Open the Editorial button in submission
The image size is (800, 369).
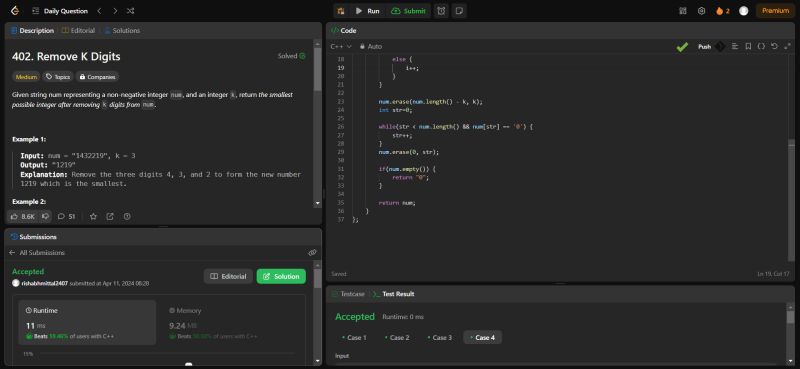pos(228,276)
